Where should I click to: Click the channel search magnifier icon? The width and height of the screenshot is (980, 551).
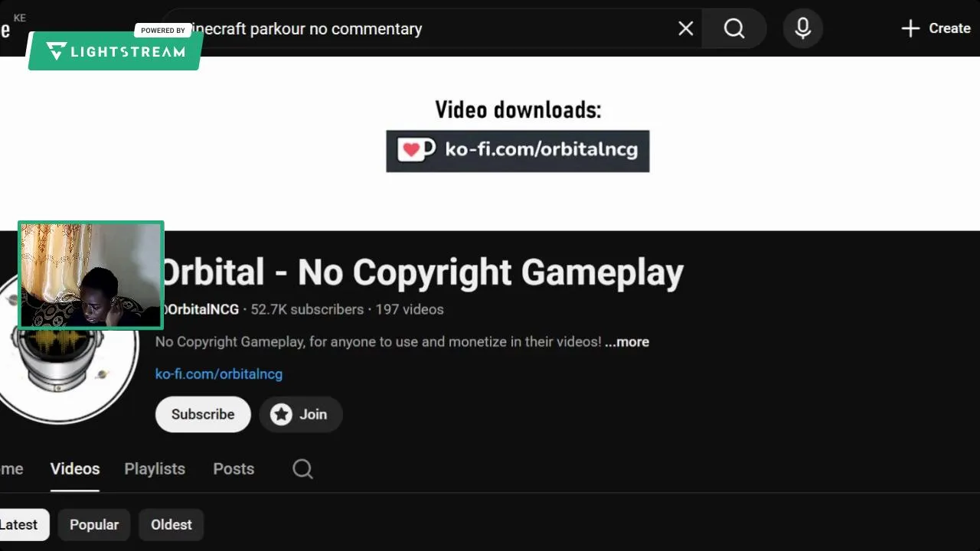303,468
